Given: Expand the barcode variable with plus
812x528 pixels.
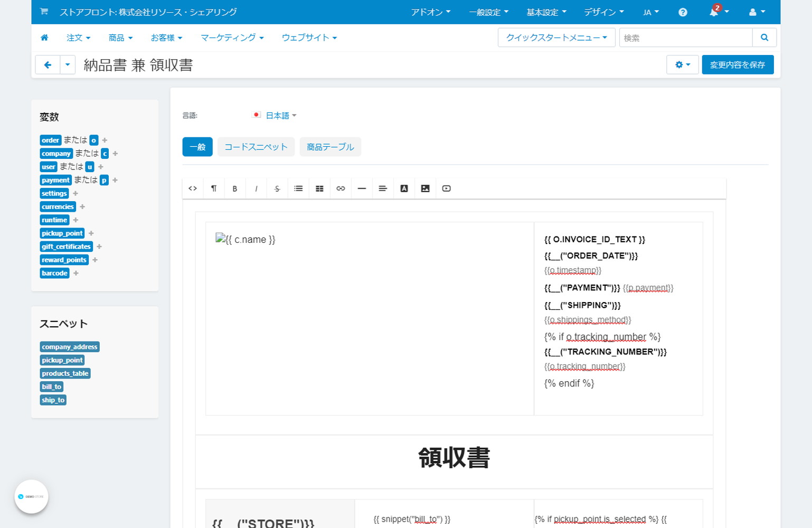Looking at the screenshot, I should coord(76,274).
